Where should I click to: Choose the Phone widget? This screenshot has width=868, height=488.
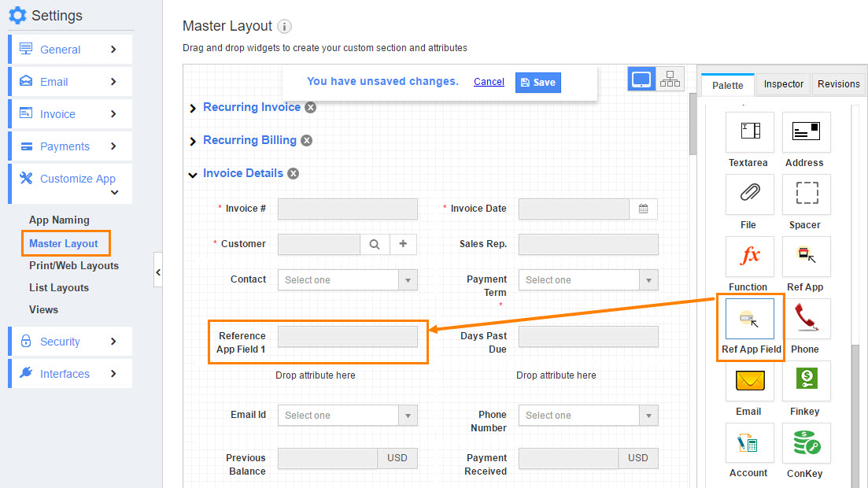[x=806, y=319]
